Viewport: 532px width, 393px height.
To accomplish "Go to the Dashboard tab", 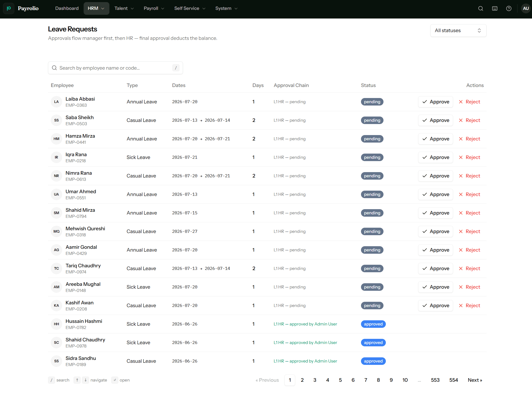I will click(67, 9).
